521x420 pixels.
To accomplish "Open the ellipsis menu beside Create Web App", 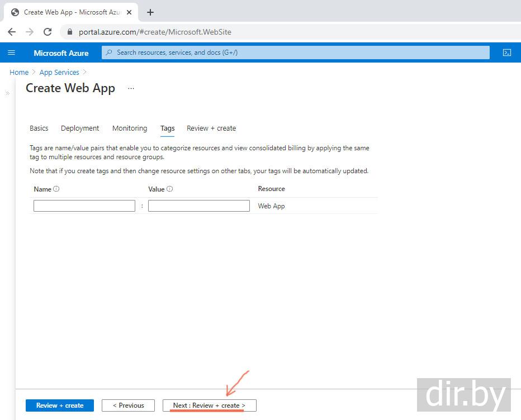I will pyautogui.click(x=131, y=88).
